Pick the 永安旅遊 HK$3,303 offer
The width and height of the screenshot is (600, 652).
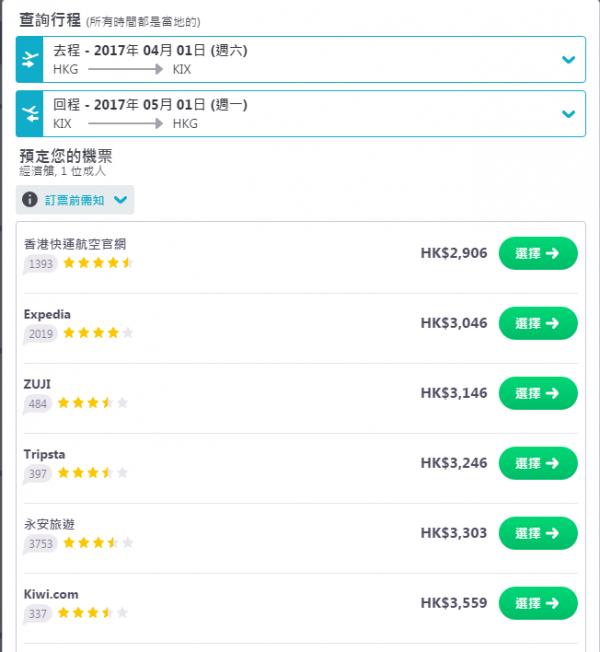pyautogui.click(x=537, y=533)
